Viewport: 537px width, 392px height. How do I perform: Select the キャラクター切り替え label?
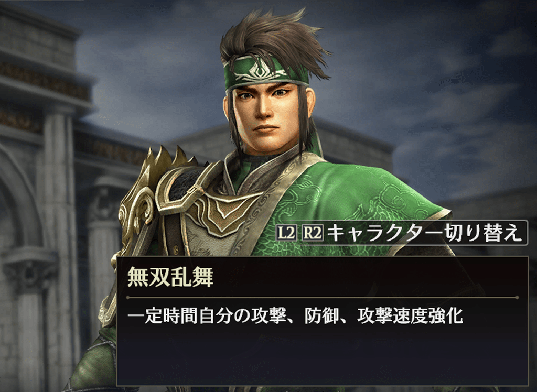click(x=425, y=233)
